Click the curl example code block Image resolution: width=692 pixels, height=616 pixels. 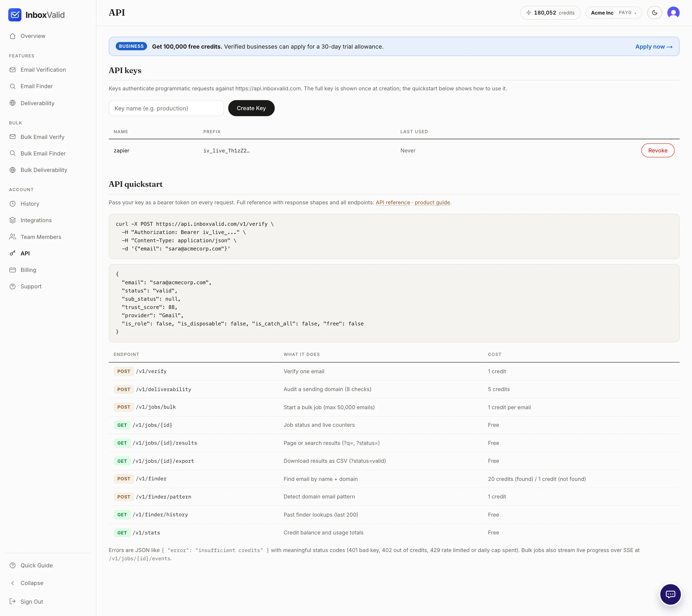click(394, 236)
